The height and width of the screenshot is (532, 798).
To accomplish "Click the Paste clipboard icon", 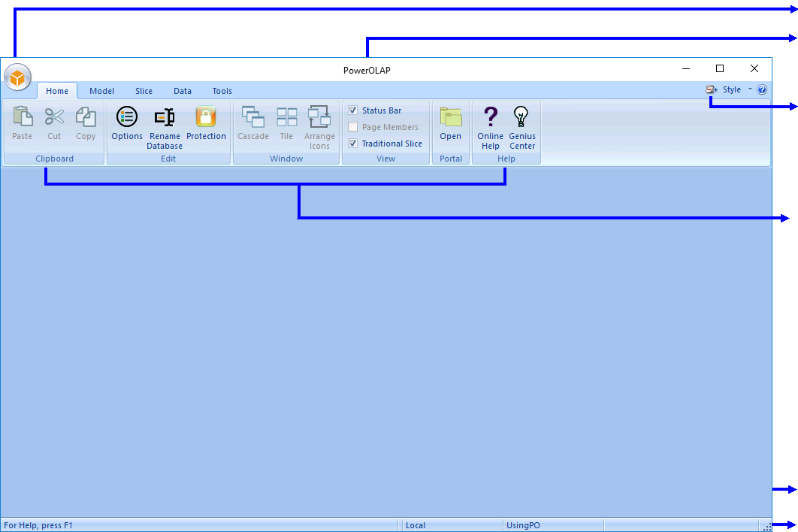I will pos(23,117).
